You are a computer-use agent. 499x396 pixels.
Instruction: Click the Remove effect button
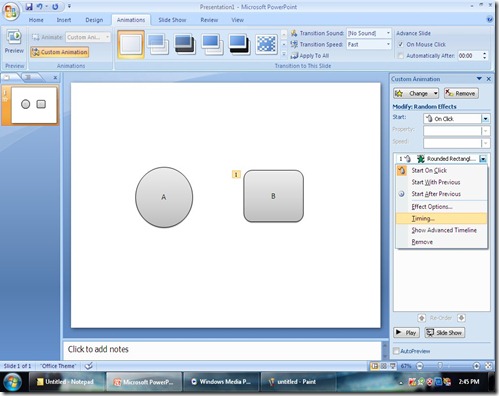coord(461,93)
